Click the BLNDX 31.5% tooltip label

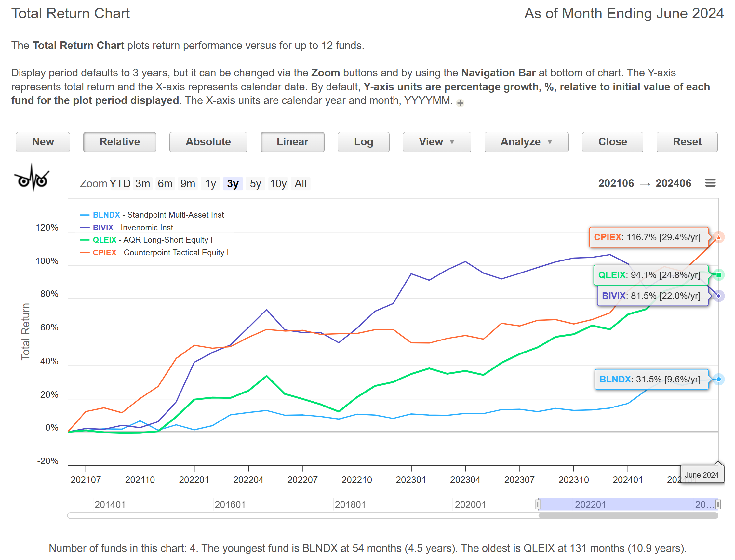tap(652, 379)
